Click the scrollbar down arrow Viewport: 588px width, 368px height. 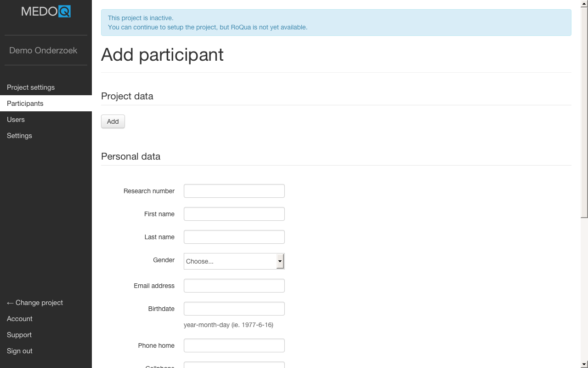[x=584, y=364]
